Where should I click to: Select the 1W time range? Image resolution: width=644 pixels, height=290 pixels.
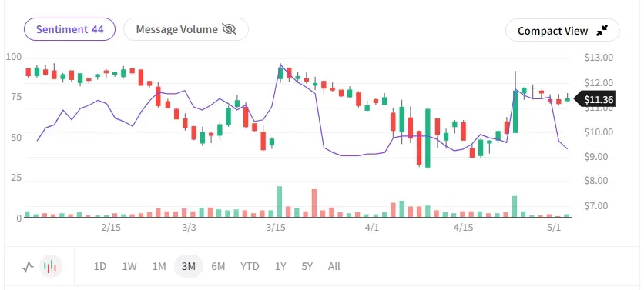pos(129,267)
